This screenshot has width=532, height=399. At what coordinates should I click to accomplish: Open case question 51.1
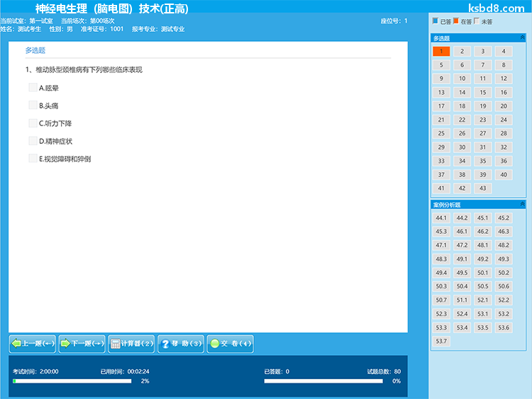[x=462, y=300]
